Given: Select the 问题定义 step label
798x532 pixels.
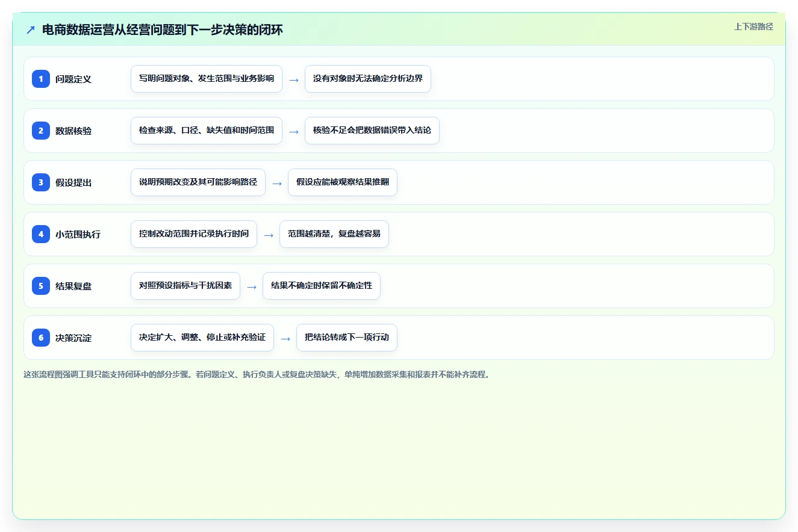Looking at the screenshot, I should (73, 79).
